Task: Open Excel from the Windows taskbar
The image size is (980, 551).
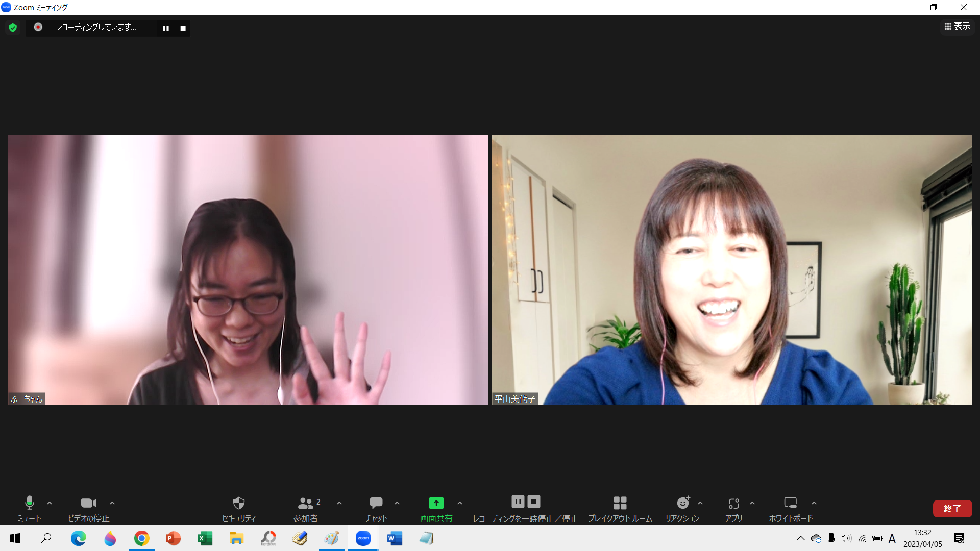Action: [205, 538]
